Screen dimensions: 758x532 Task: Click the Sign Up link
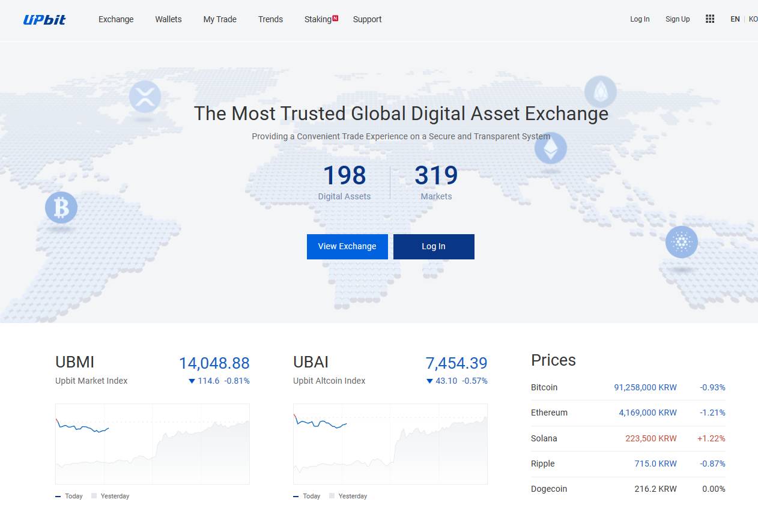[678, 19]
